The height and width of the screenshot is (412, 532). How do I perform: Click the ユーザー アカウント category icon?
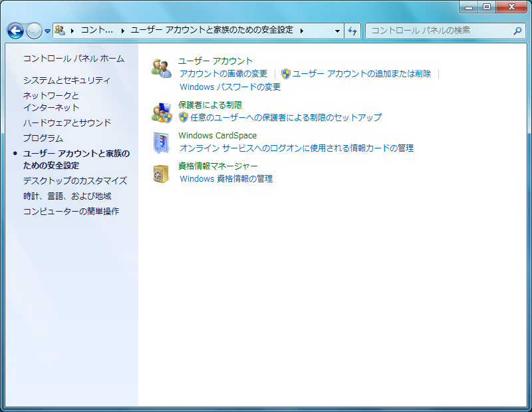pos(161,68)
